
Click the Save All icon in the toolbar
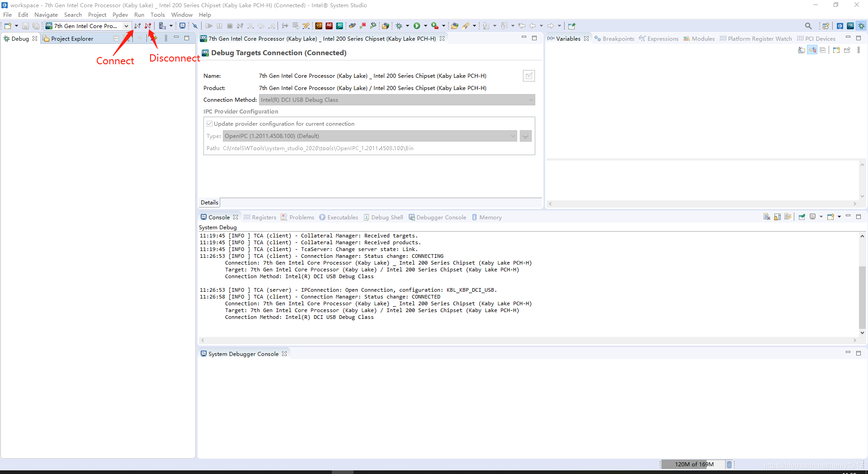[x=36, y=26]
